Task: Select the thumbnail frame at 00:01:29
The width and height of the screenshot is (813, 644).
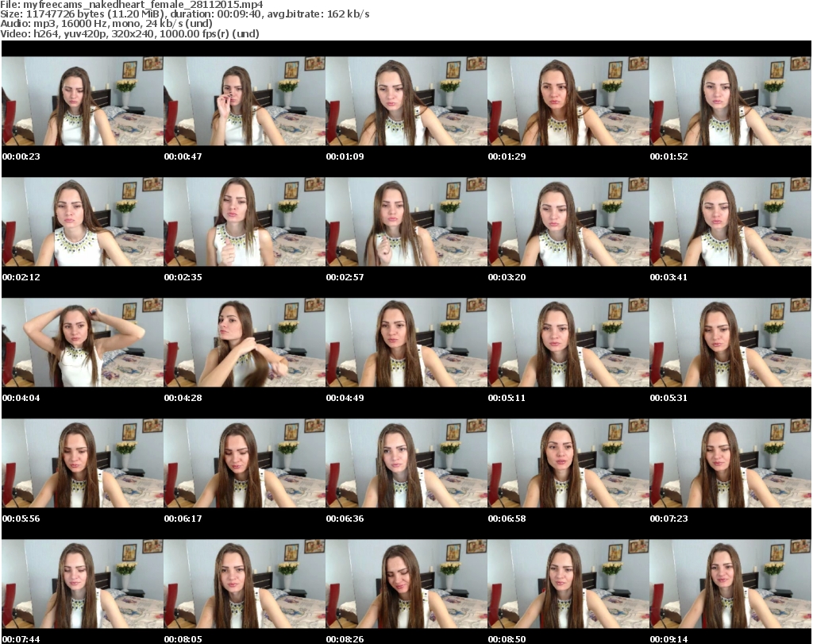Action: point(568,101)
